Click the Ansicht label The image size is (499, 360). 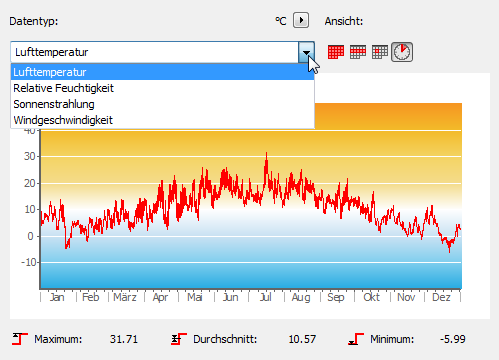tap(344, 21)
